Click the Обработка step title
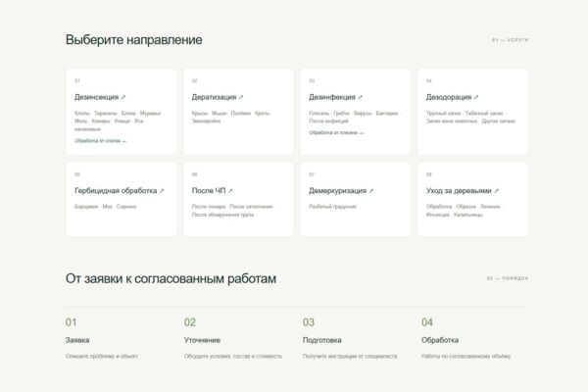The image size is (588, 392). [x=439, y=340]
